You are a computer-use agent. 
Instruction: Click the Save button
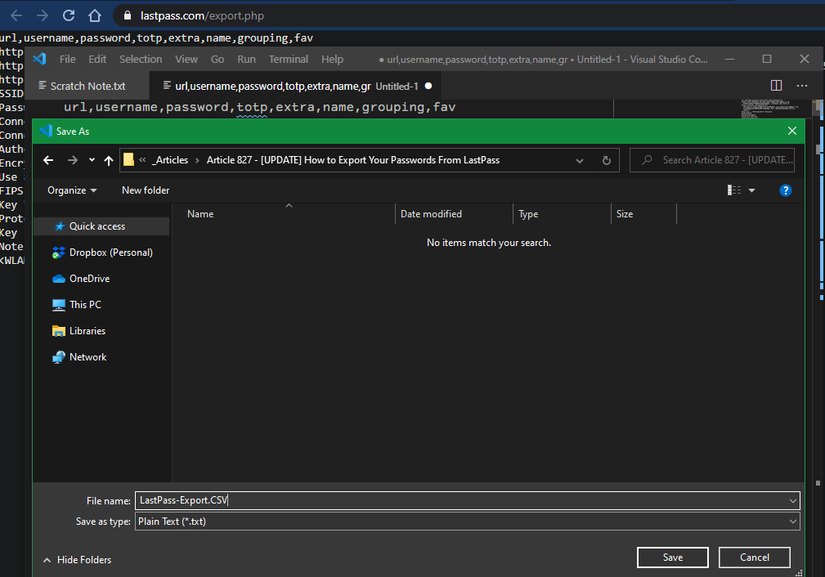[x=672, y=557]
